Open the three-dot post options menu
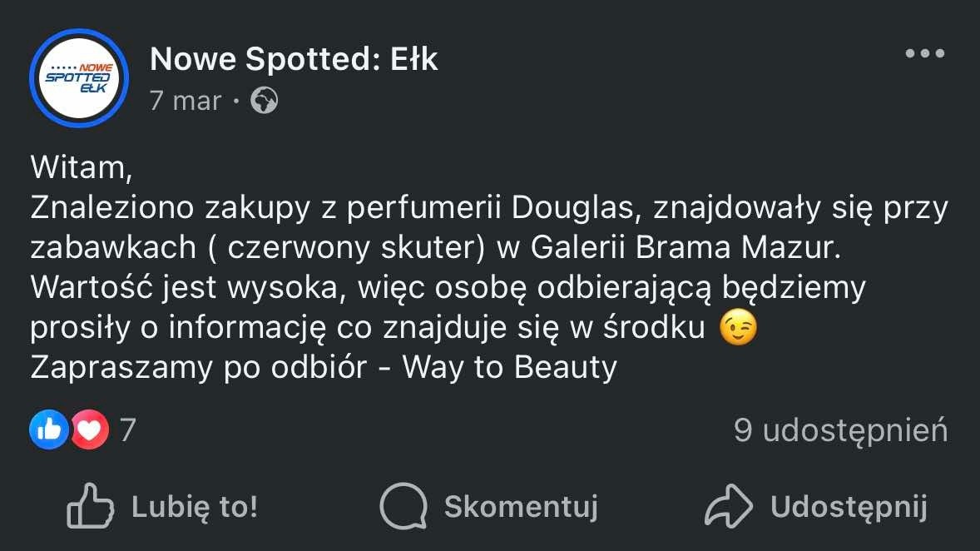 click(924, 54)
